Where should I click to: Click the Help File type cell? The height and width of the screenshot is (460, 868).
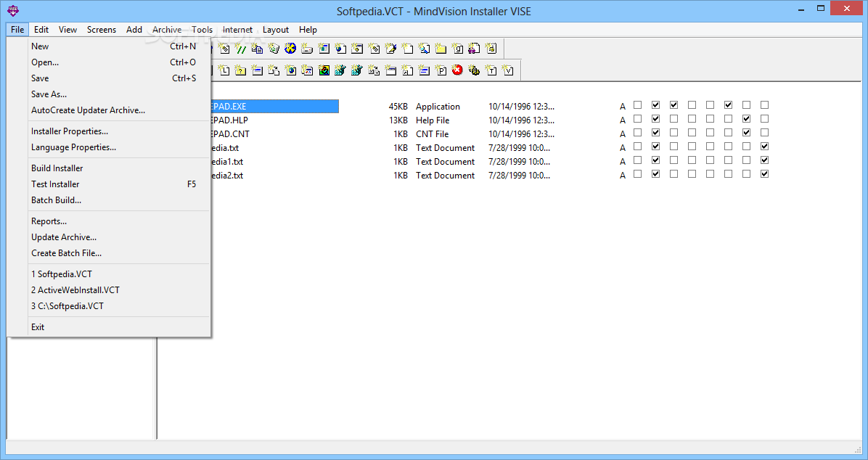point(433,120)
